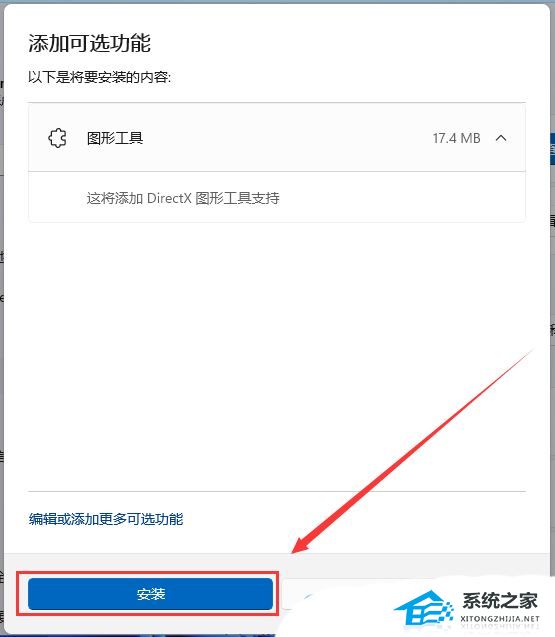Viewport: 555px width, 637px height.
Task: Click the DirectX 图形工具支持 description text
Action: coord(183,198)
